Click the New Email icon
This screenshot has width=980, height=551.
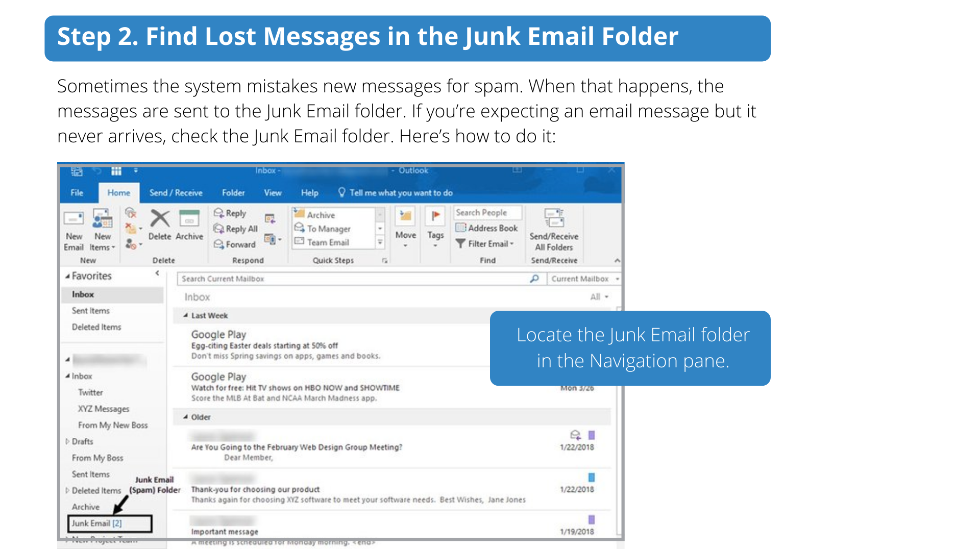pos(74,219)
